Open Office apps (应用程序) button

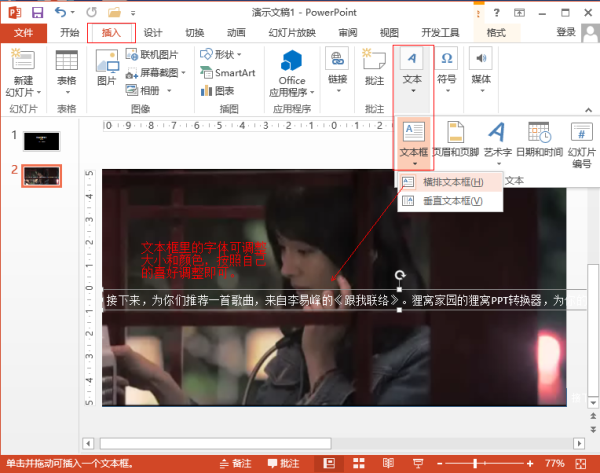pos(292,73)
